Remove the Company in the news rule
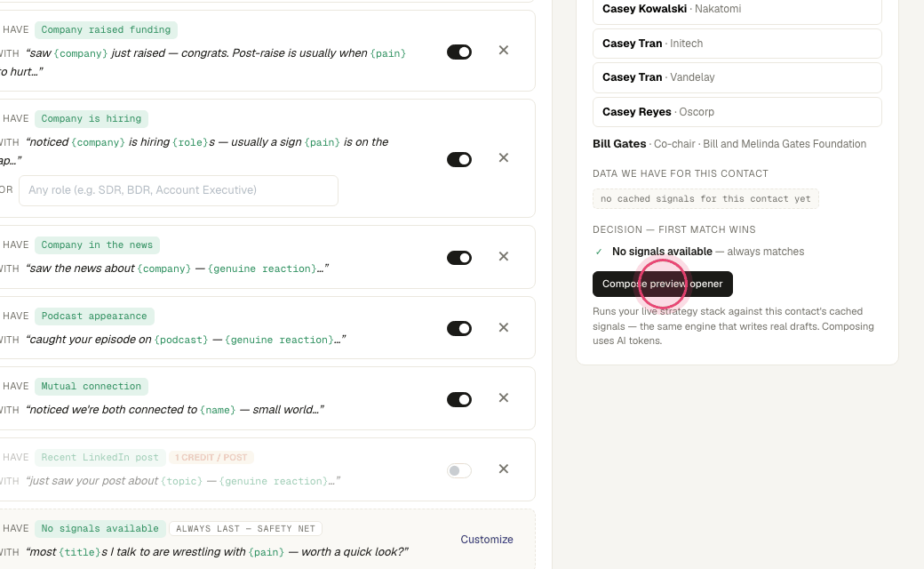The image size is (924, 569). tap(503, 256)
